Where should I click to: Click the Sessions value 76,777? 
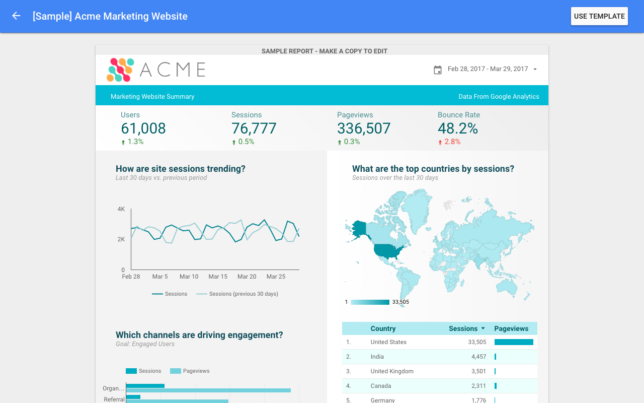point(254,129)
